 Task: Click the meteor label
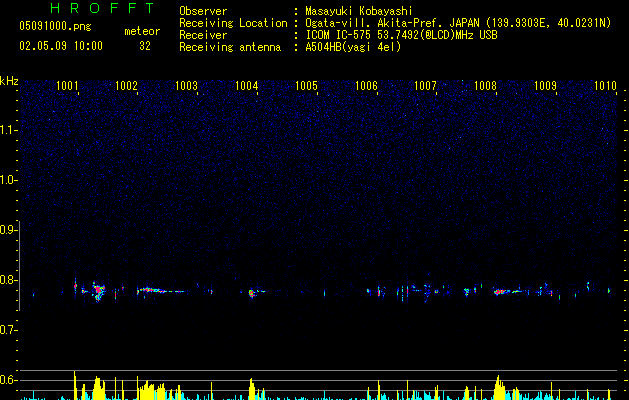click(x=142, y=31)
